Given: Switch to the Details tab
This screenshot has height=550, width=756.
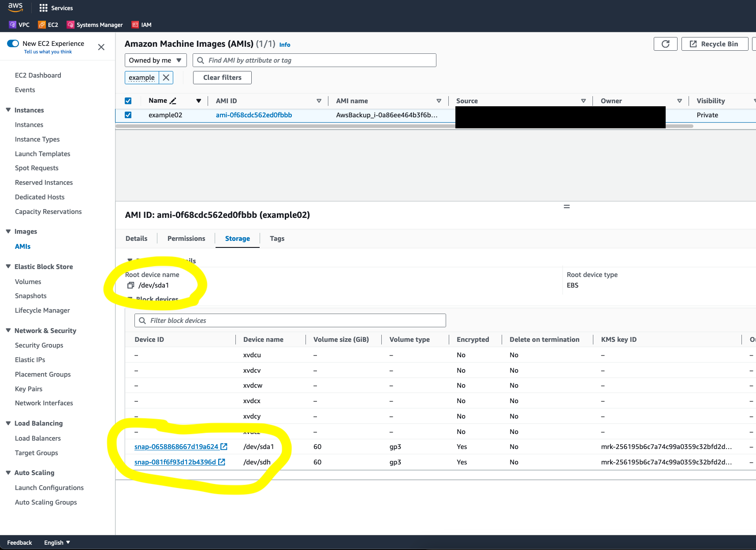Looking at the screenshot, I should [137, 239].
